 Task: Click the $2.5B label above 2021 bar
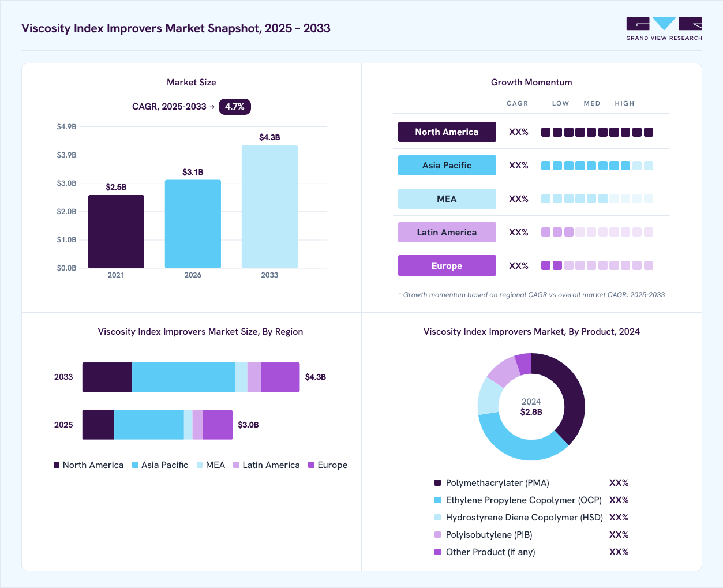pyautogui.click(x=116, y=187)
